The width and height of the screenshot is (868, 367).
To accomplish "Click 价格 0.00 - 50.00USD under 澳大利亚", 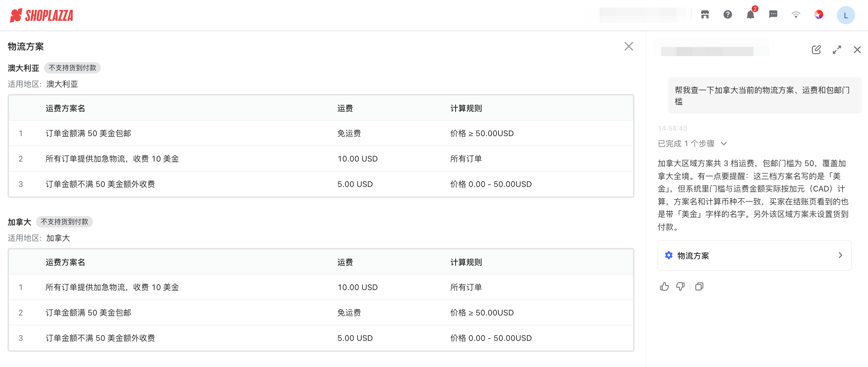I will tap(491, 184).
